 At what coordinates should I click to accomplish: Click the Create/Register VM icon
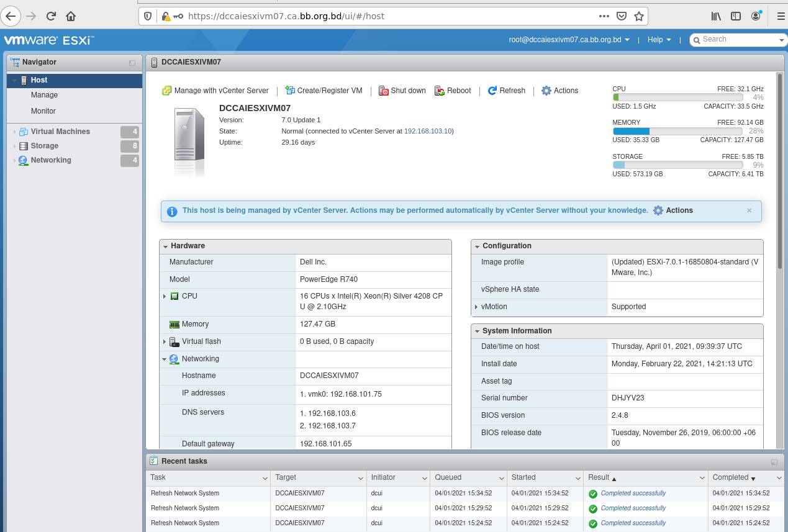pyautogui.click(x=290, y=91)
